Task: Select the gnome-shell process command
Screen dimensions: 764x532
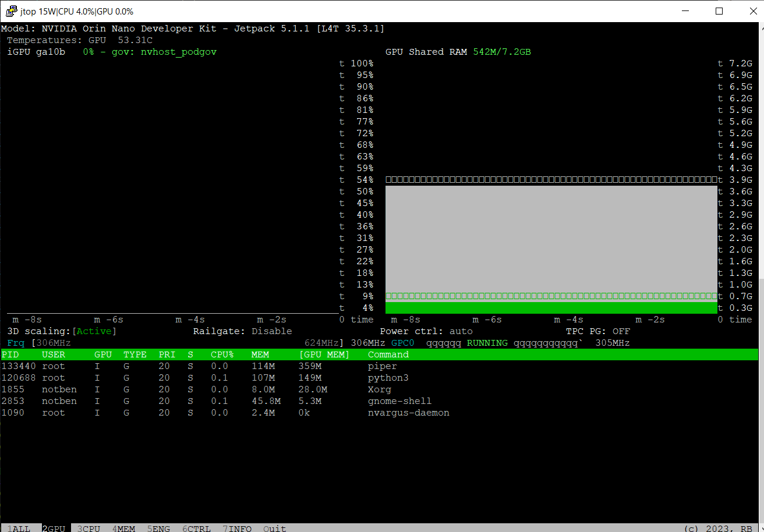Action: tap(400, 401)
